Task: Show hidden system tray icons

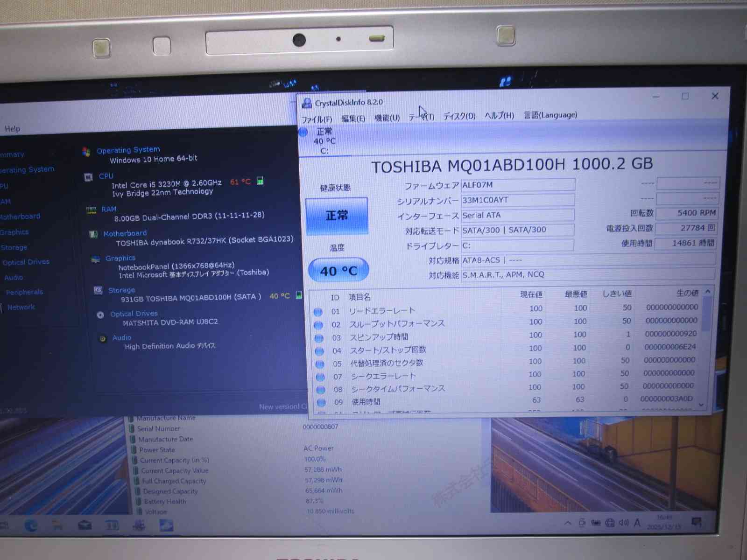Action: pos(568,523)
